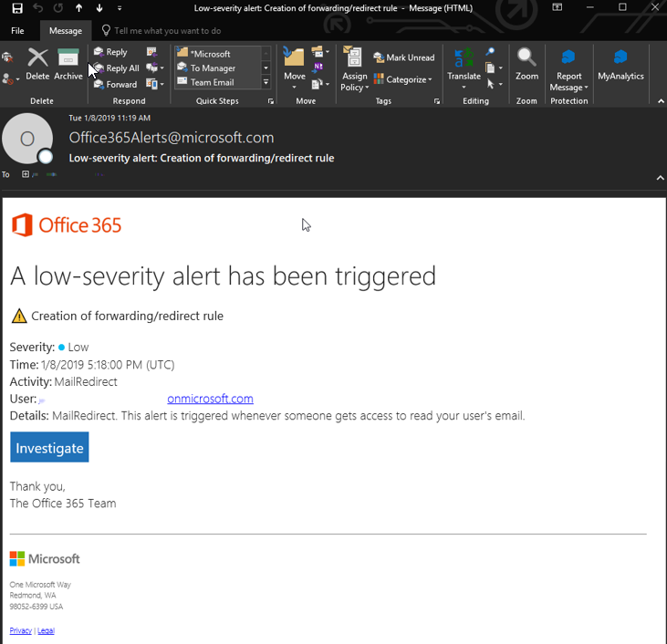
Task: Delete this message with the X icon
Action: point(37,64)
